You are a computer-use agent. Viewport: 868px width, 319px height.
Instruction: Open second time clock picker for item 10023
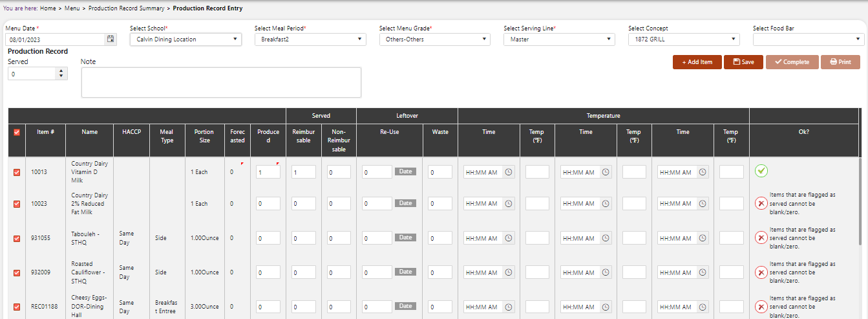pyautogui.click(x=606, y=203)
